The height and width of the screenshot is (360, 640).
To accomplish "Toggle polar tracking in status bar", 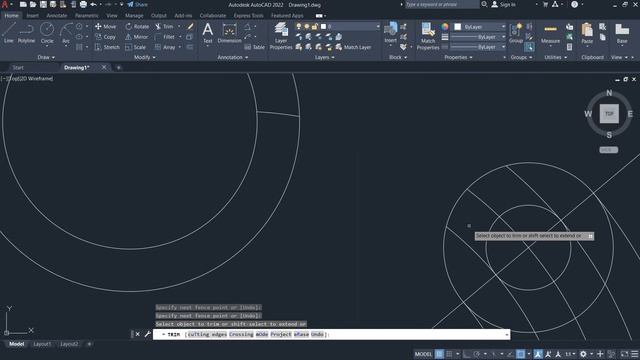I will tap(476, 354).
